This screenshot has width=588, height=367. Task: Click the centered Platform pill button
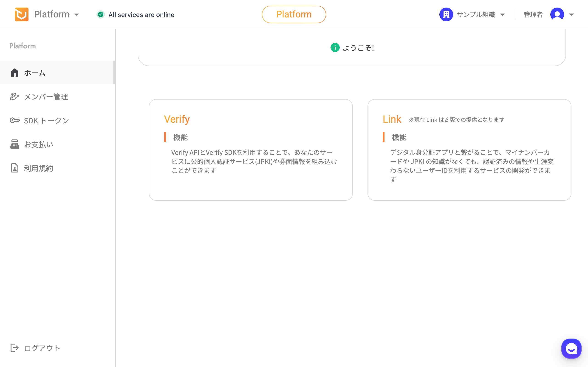294,14
